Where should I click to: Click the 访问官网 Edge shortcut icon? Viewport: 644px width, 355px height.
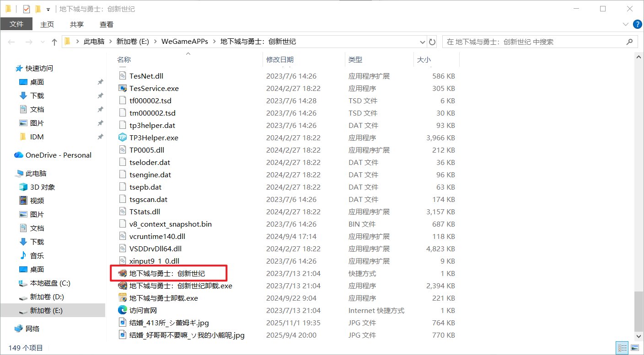122,310
